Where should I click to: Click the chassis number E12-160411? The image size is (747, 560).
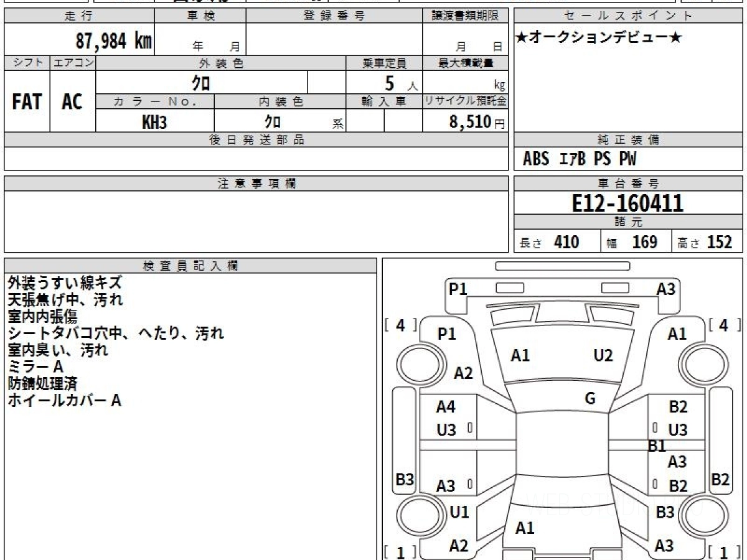[627, 203]
